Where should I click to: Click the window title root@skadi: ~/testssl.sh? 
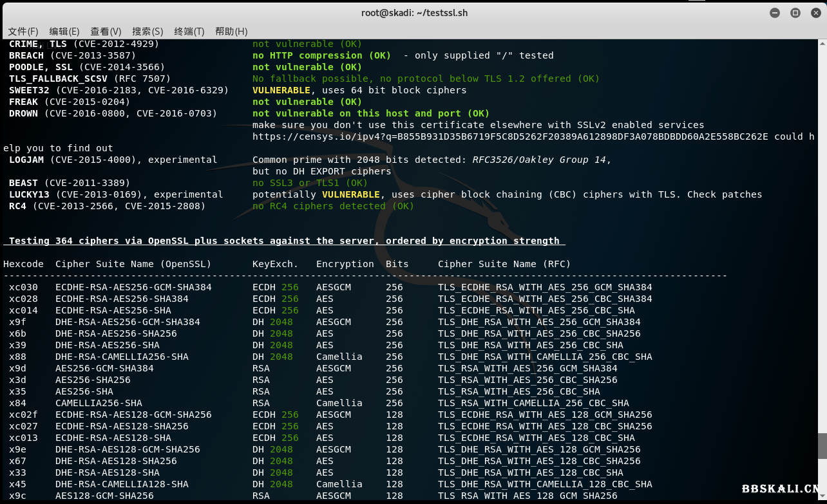[414, 12]
